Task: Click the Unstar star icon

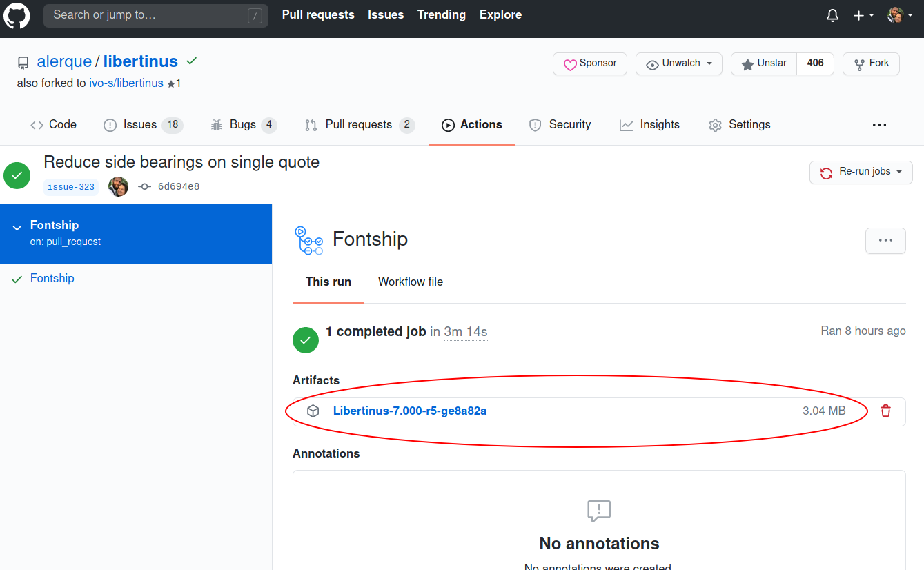Action: pos(747,65)
